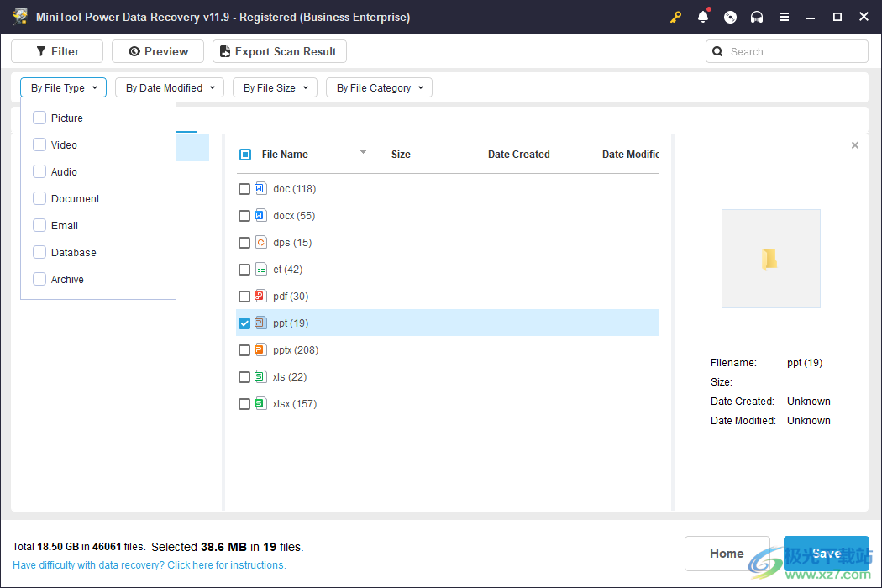Click the pdf file type icon

260,297
